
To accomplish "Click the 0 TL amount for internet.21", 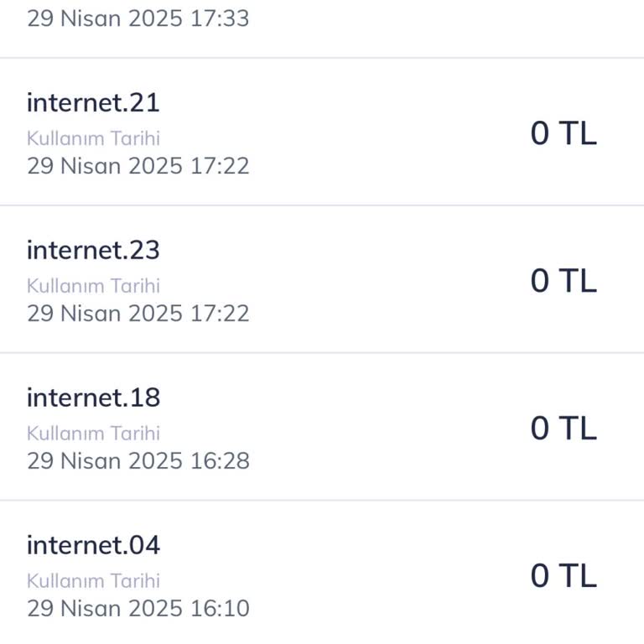I will pos(563,133).
